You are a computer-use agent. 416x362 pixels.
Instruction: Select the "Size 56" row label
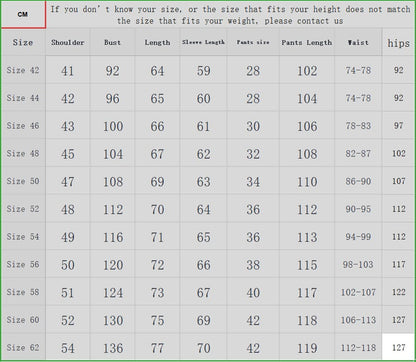(x=23, y=264)
